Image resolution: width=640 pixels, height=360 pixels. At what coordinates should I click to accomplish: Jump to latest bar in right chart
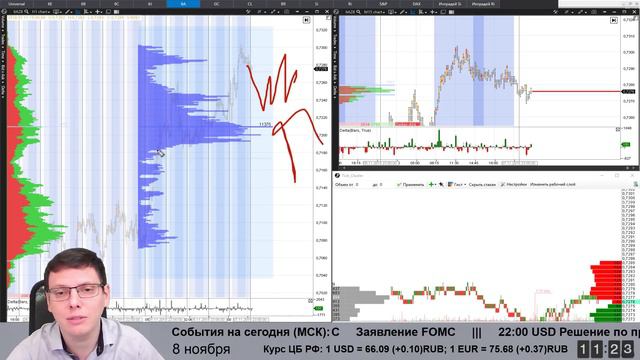[x=613, y=20]
